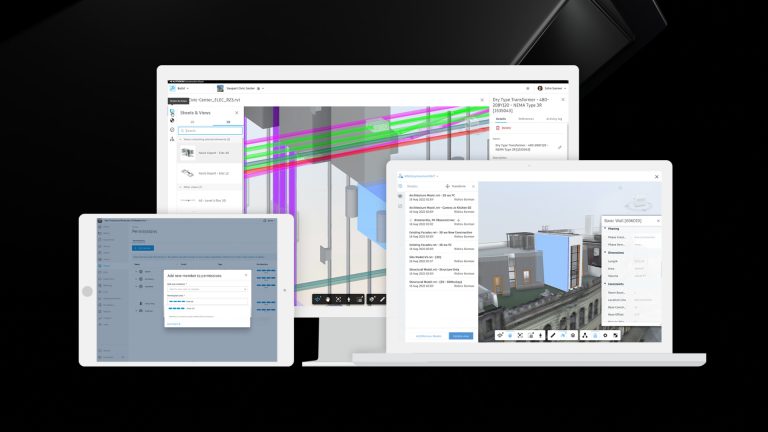The height and width of the screenshot is (432, 768).
Task: Click model browser tree icon on laptop toolbar
Action: coord(584,336)
